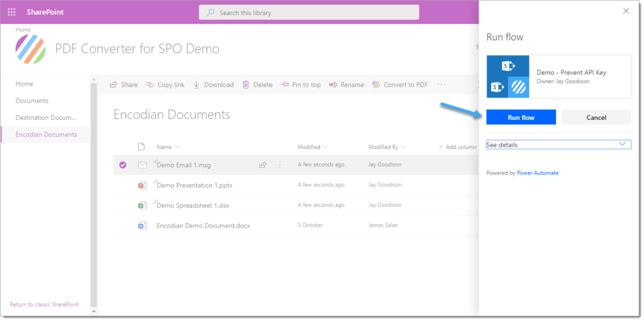Viewport: 644px width, 321px height.
Task: Open file Demo Email 1.msg
Action: click(x=184, y=165)
